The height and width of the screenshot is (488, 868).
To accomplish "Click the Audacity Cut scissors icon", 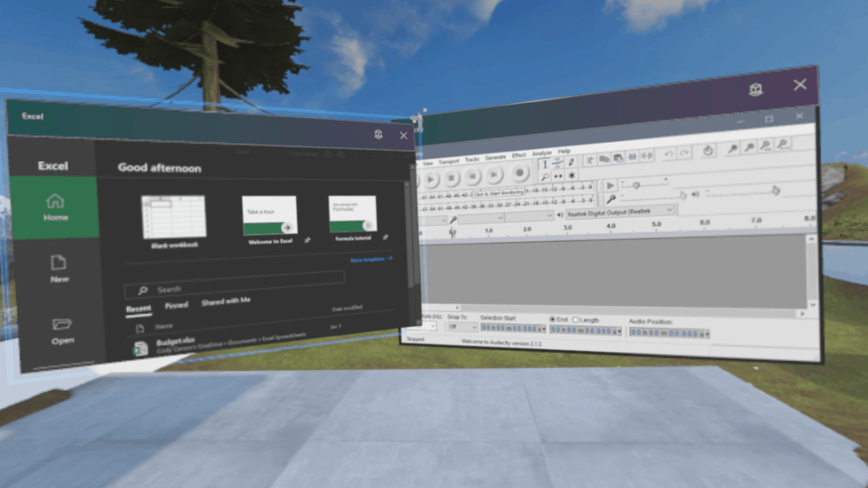I will [589, 161].
